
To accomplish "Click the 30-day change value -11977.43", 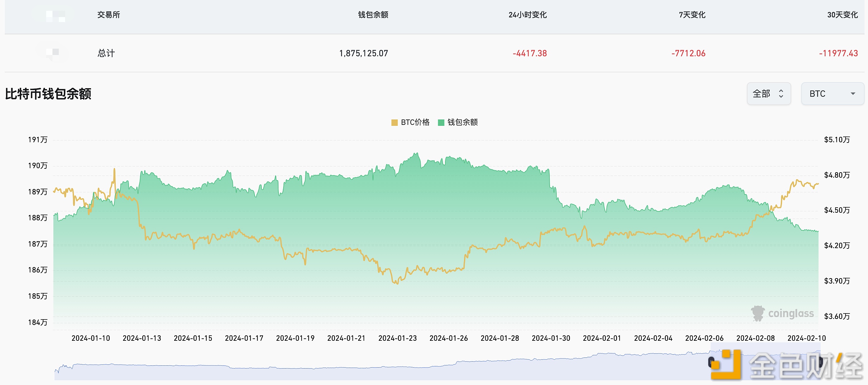I will point(838,53).
